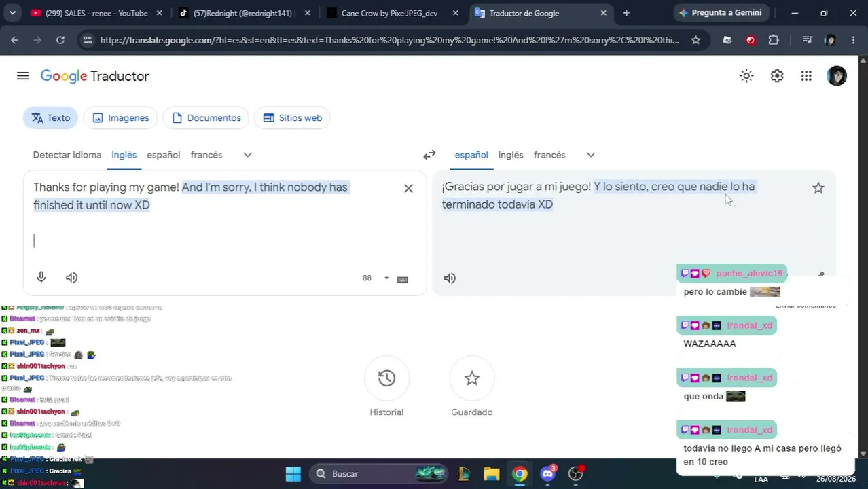868x489 pixels.
Task: Select francés as target language
Action: click(x=549, y=155)
